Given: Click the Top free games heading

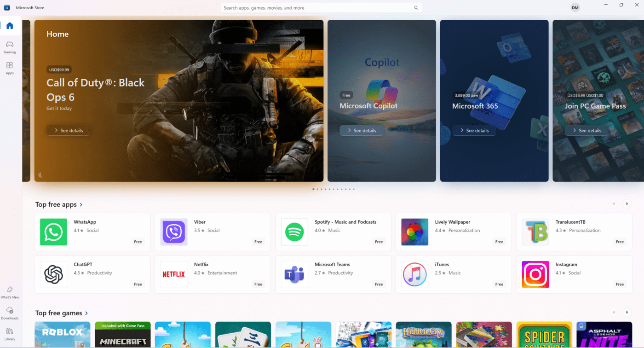Looking at the screenshot, I should coord(58,313).
